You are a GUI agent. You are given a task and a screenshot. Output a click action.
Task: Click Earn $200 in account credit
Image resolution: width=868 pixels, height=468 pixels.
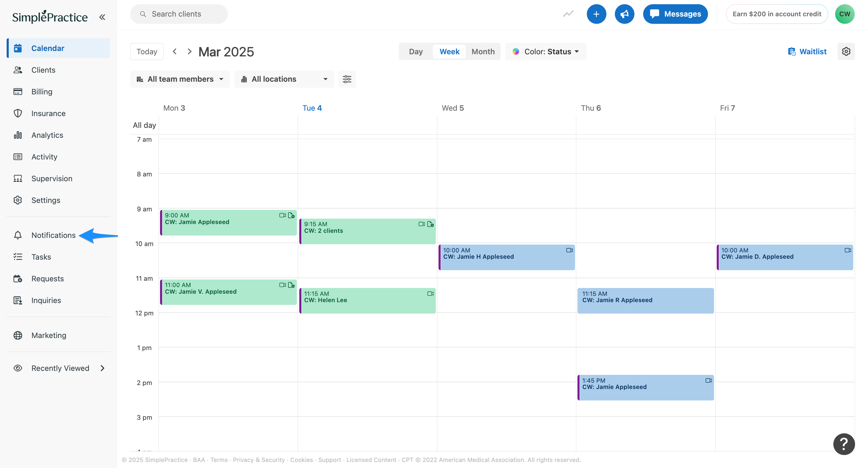click(x=777, y=14)
